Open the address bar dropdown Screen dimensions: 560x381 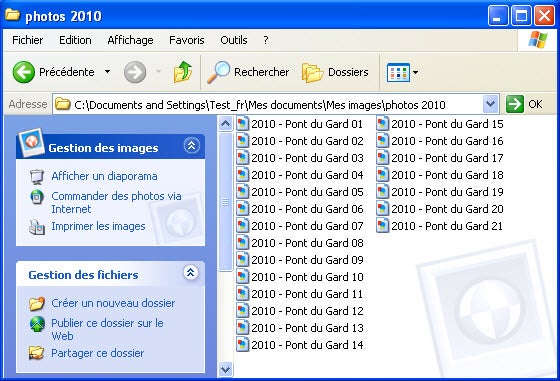(490, 104)
